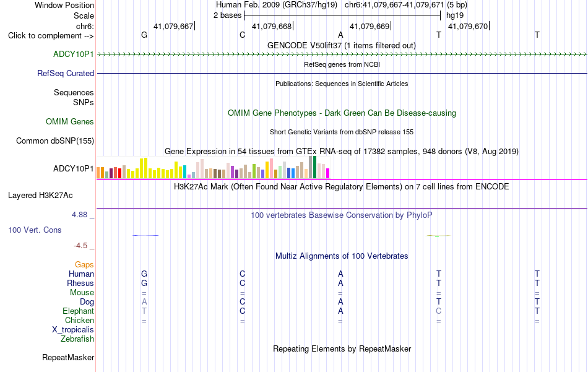Click the hg19 label beside the scale bar
The width and height of the screenshot is (588, 372).
(455, 15)
